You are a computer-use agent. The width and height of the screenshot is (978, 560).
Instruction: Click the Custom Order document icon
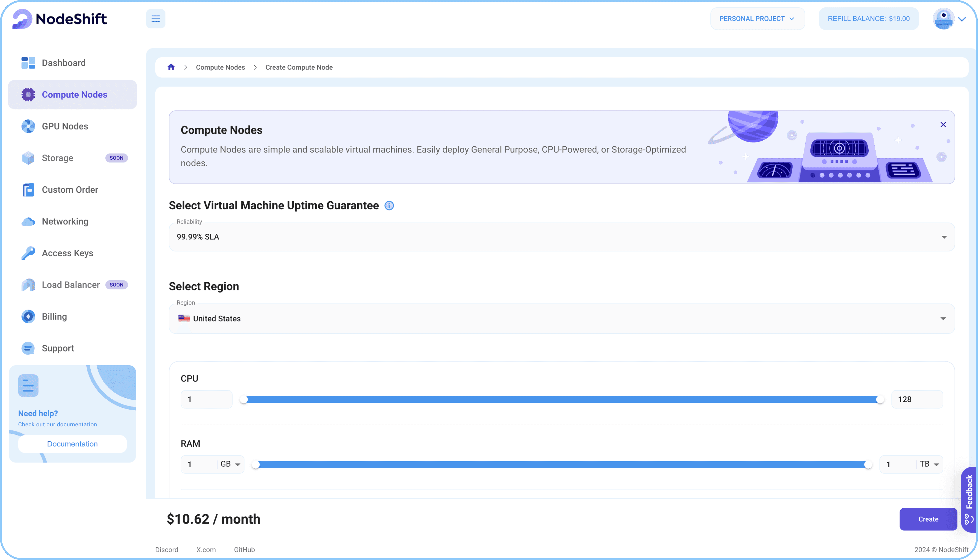28,190
